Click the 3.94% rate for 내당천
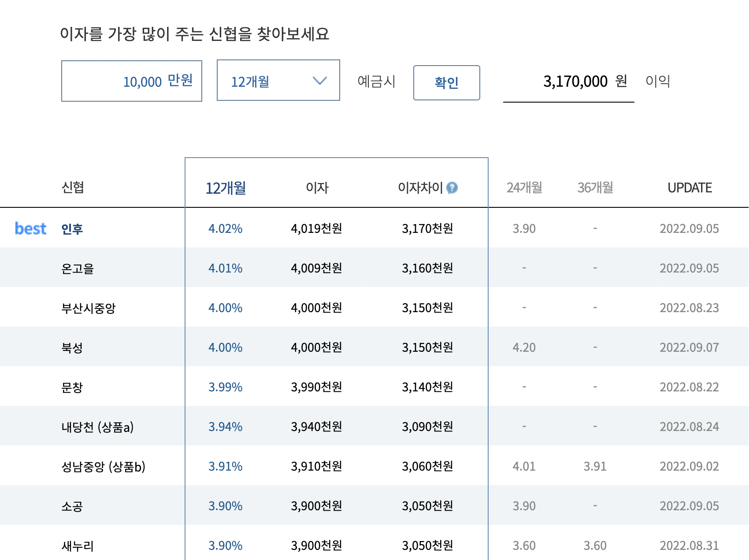Image resolution: width=749 pixels, height=560 pixels. (226, 427)
